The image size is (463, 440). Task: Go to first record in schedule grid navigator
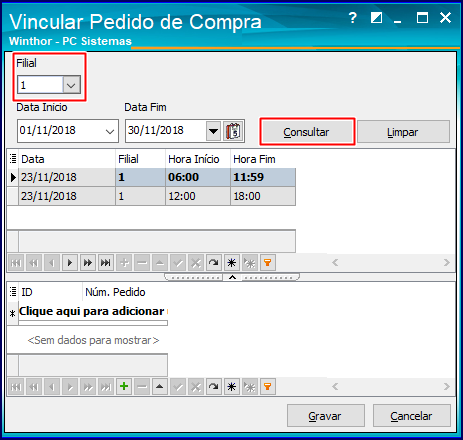point(16,263)
